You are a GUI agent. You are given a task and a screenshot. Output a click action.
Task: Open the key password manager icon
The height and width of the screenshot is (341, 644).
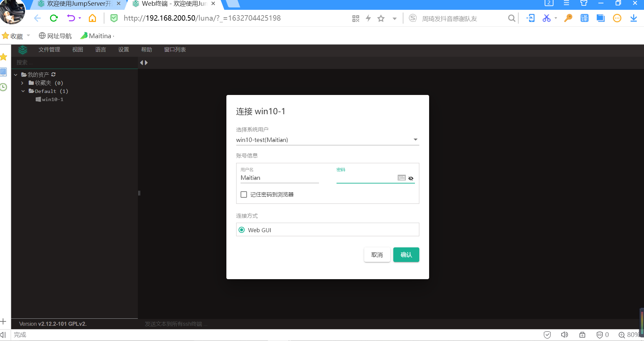pyautogui.click(x=568, y=18)
